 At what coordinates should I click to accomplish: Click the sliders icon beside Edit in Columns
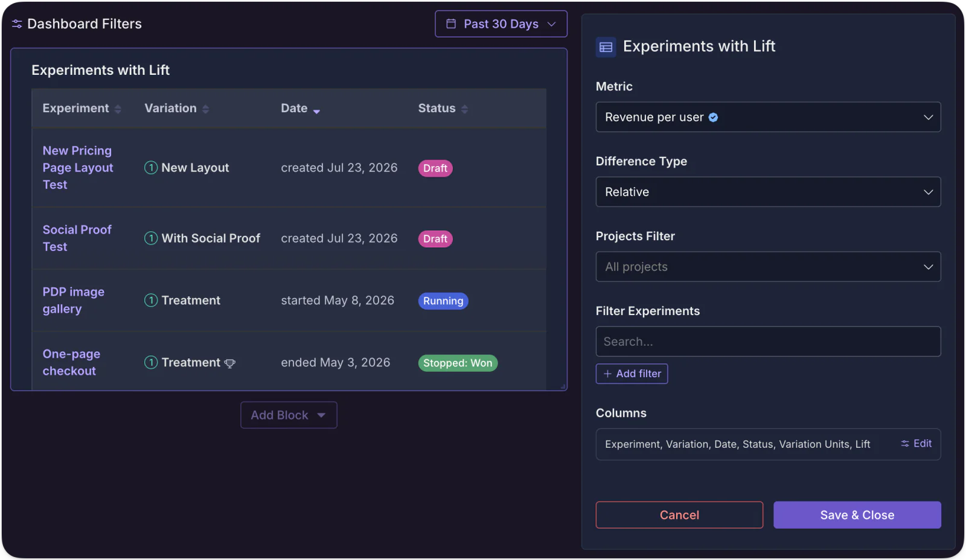905,444
